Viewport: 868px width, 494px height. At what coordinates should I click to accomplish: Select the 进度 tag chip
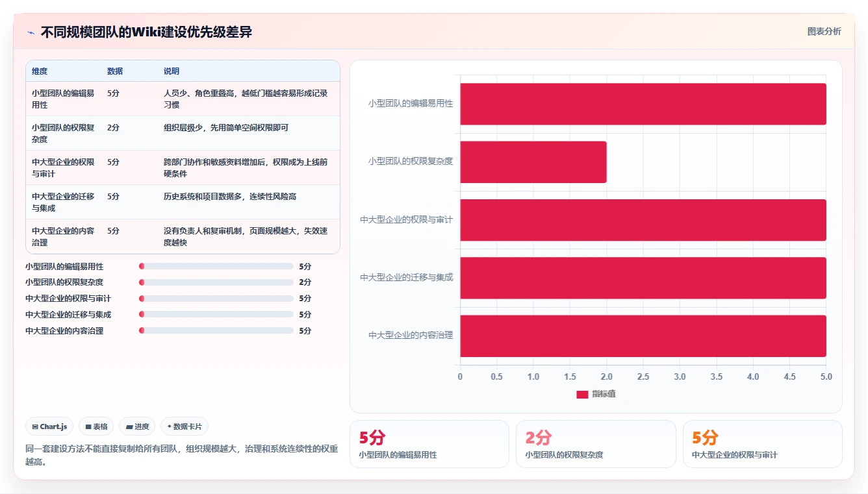pyautogui.click(x=137, y=426)
